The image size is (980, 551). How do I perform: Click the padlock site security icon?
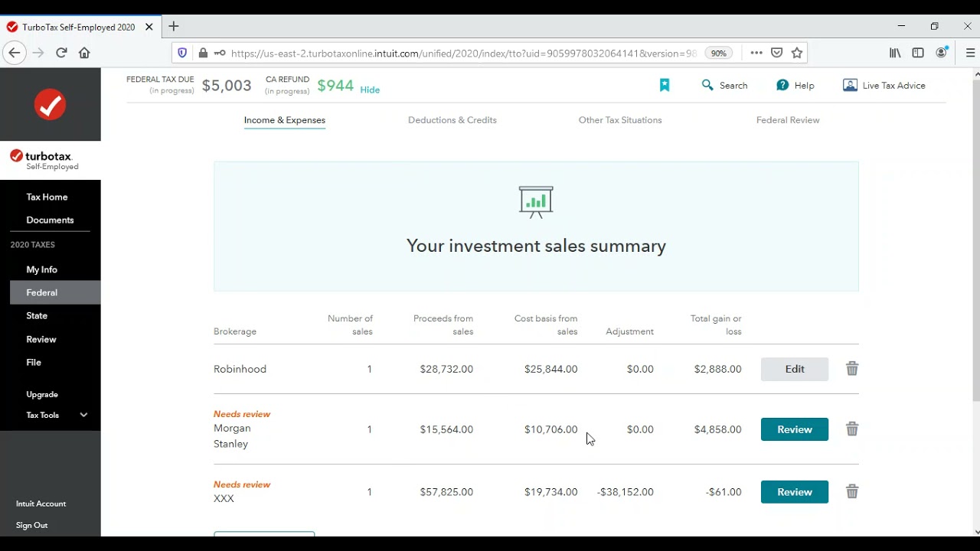(203, 53)
